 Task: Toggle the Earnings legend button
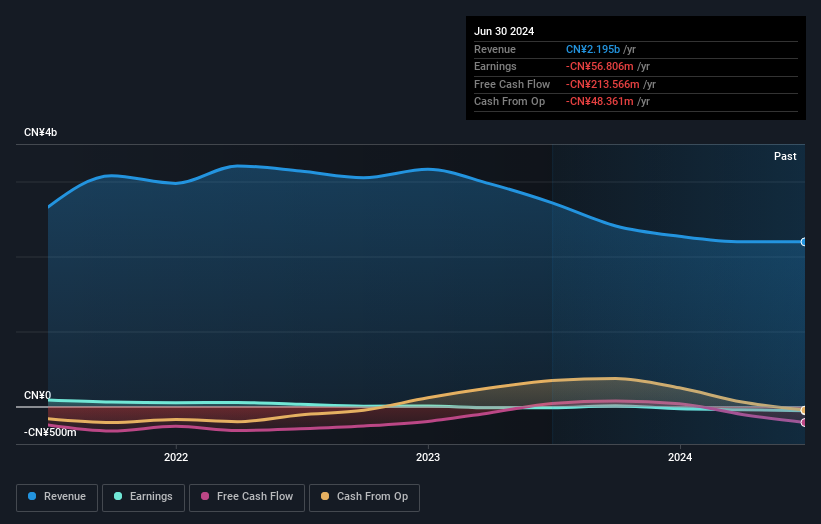pos(143,497)
